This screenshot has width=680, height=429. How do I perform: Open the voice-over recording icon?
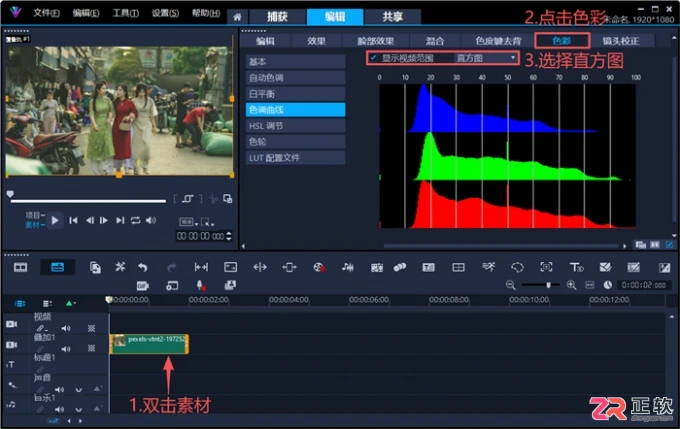pyautogui.click(x=200, y=285)
